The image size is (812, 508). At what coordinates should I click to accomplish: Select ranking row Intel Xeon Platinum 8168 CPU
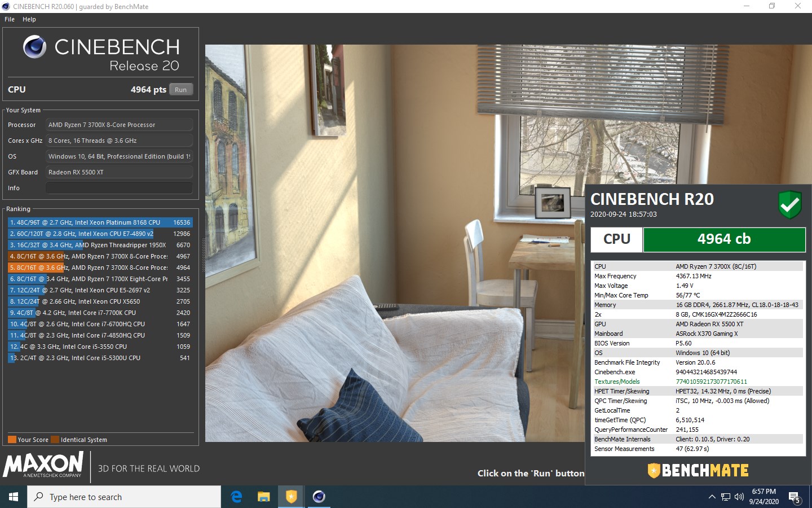(x=100, y=222)
